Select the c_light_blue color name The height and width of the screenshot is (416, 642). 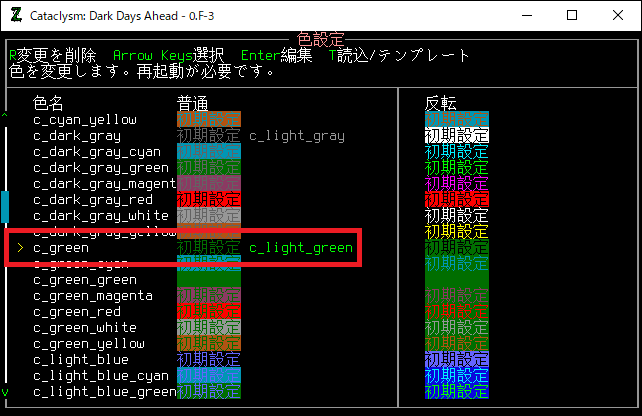click(81, 359)
